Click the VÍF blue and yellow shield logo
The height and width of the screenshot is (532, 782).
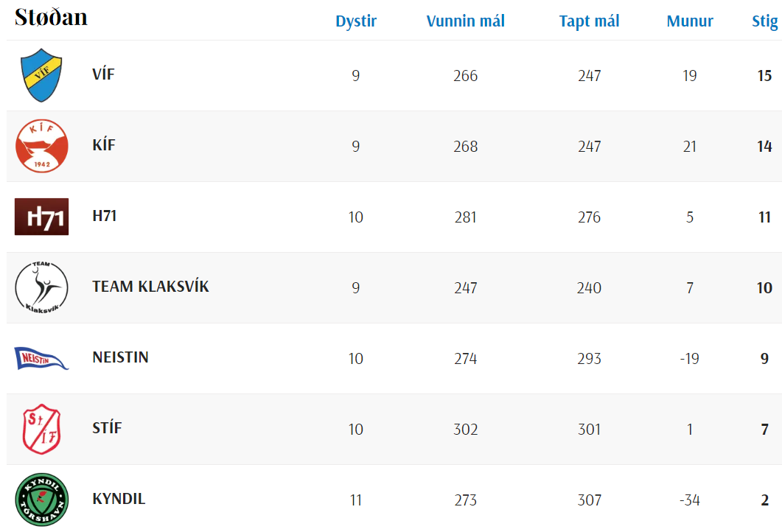[x=41, y=75]
